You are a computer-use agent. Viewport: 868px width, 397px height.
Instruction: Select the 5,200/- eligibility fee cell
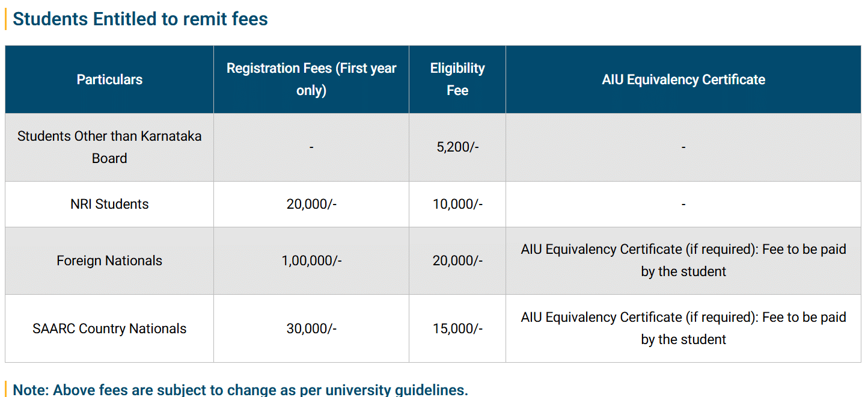pos(457,147)
